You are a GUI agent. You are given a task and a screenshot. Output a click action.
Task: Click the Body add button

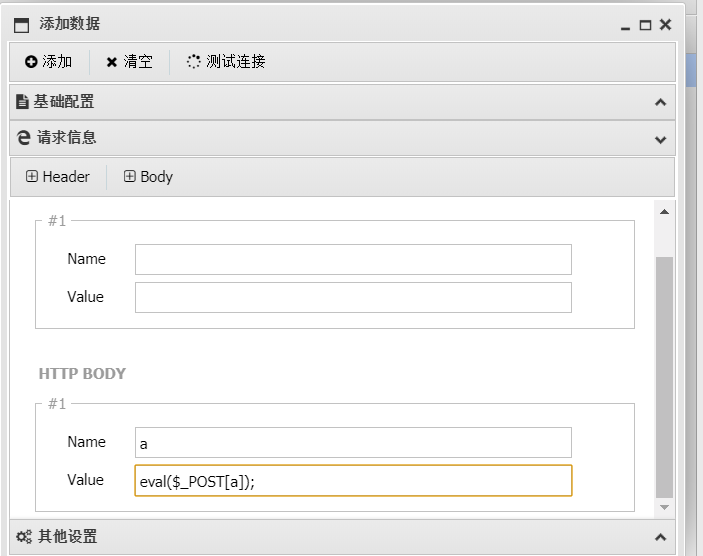click(x=148, y=177)
